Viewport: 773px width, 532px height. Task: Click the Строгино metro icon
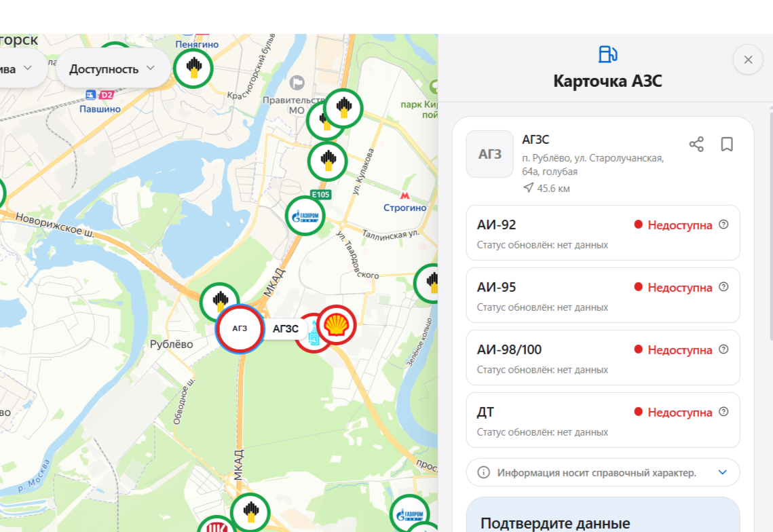tap(404, 195)
